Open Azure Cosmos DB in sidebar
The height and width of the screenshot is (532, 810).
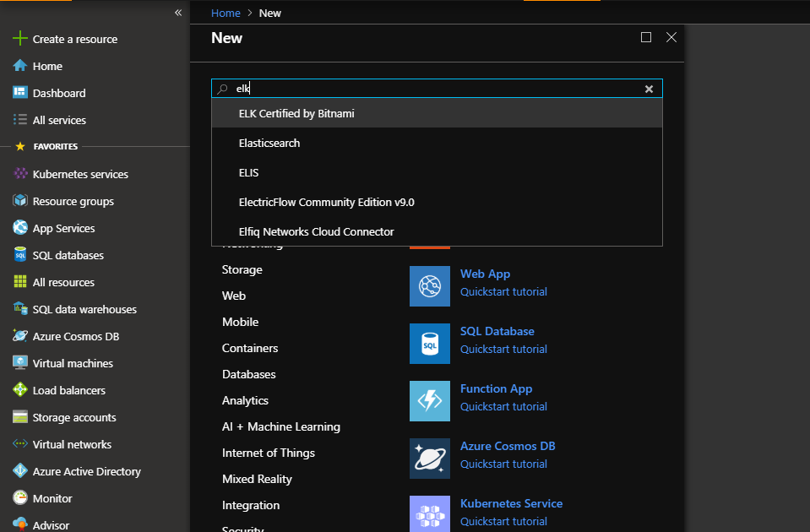point(75,336)
